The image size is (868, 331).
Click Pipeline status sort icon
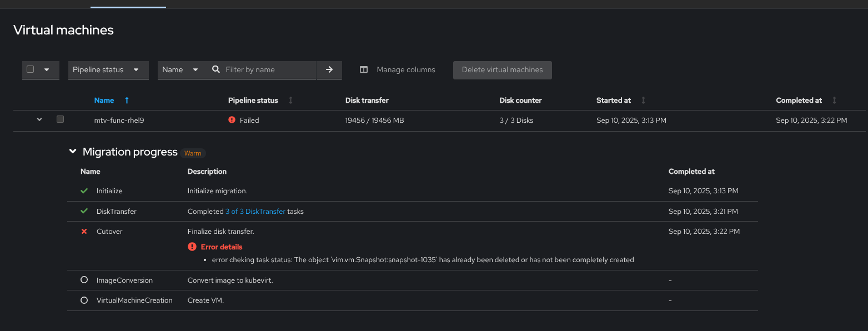pyautogui.click(x=290, y=101)
